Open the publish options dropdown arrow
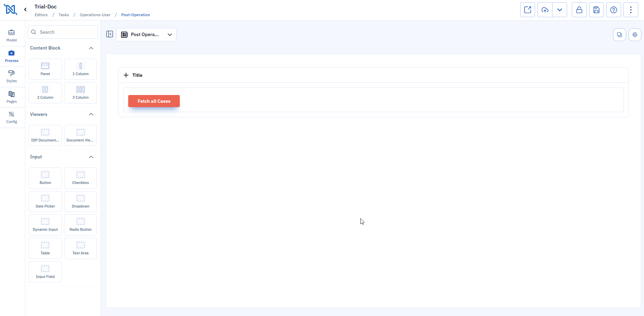This screenshot has width=644, height=316. pyautogui.click(x=560, y=10)
